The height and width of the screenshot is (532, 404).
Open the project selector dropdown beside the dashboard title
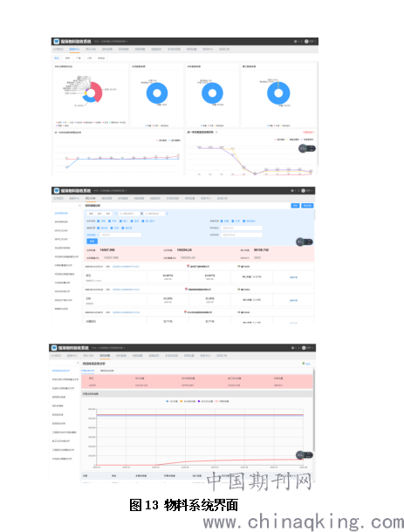[x=111, y=41]
